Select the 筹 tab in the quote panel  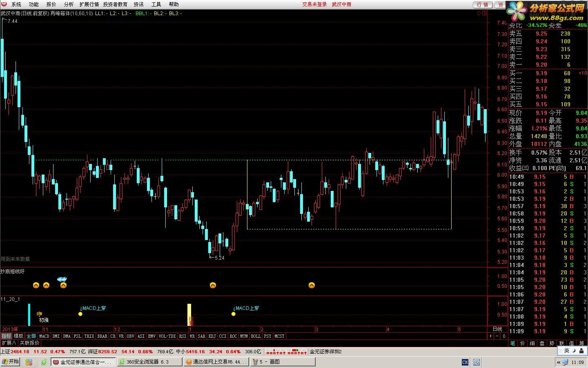point(581,343)
